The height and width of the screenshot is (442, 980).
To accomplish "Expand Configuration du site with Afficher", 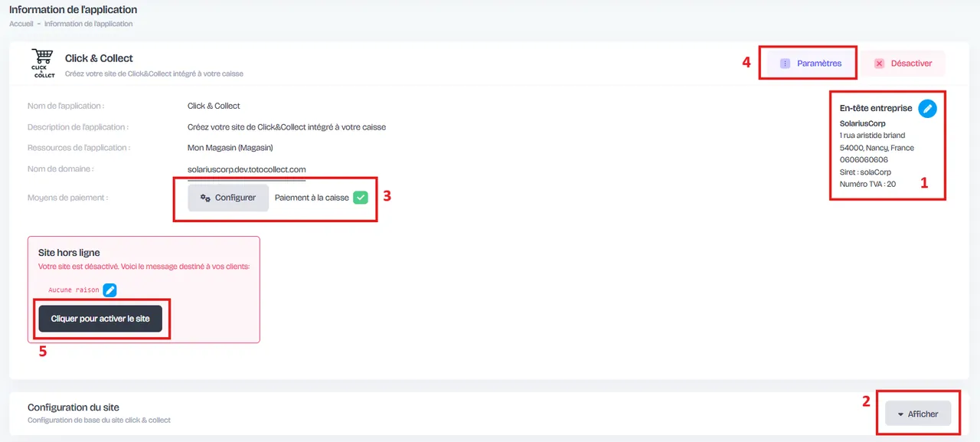I will click(x=918, y=414).
